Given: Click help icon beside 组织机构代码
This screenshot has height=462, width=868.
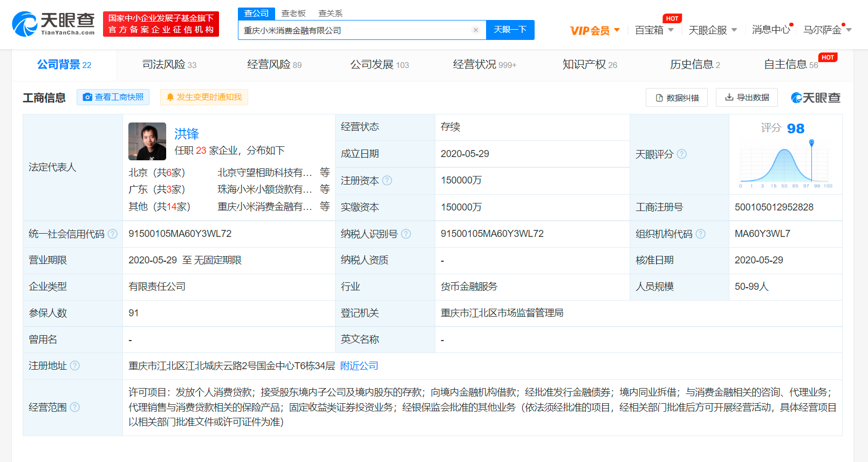Looking at the screenshot, I should point(700,234).
